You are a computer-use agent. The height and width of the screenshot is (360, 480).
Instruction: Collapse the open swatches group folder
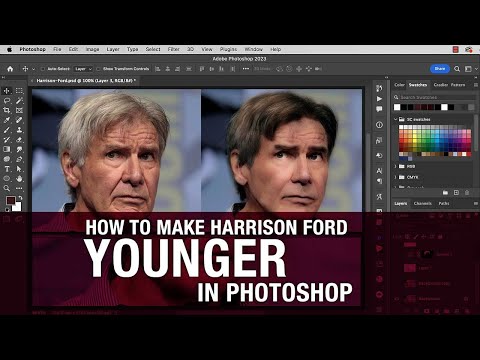396,119
